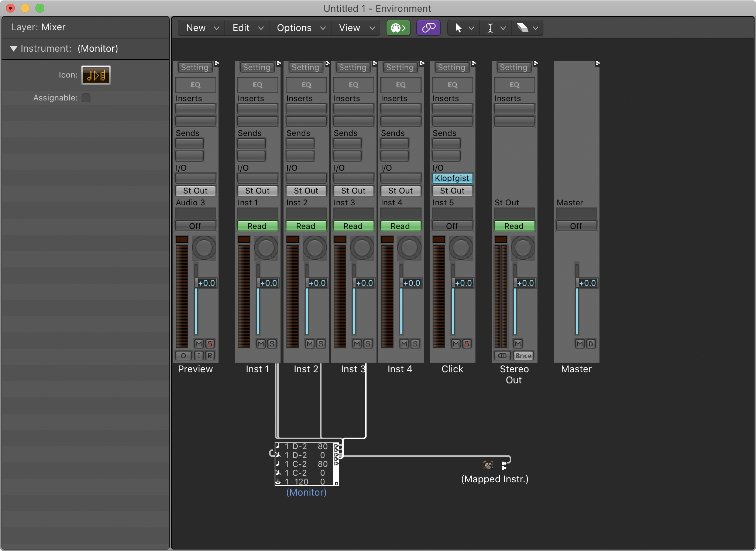Mute the Click channel
Screen dimensions: 756x551
(456, 344)
